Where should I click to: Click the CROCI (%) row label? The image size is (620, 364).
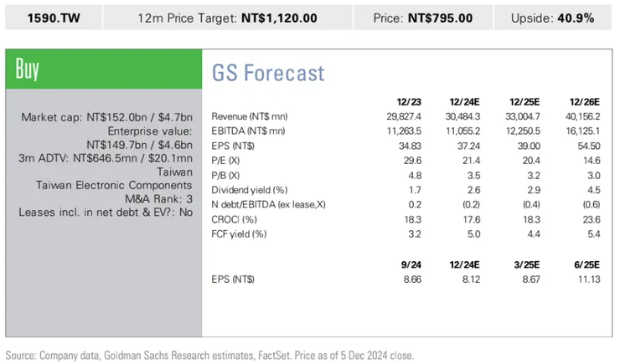click(234, 219)
